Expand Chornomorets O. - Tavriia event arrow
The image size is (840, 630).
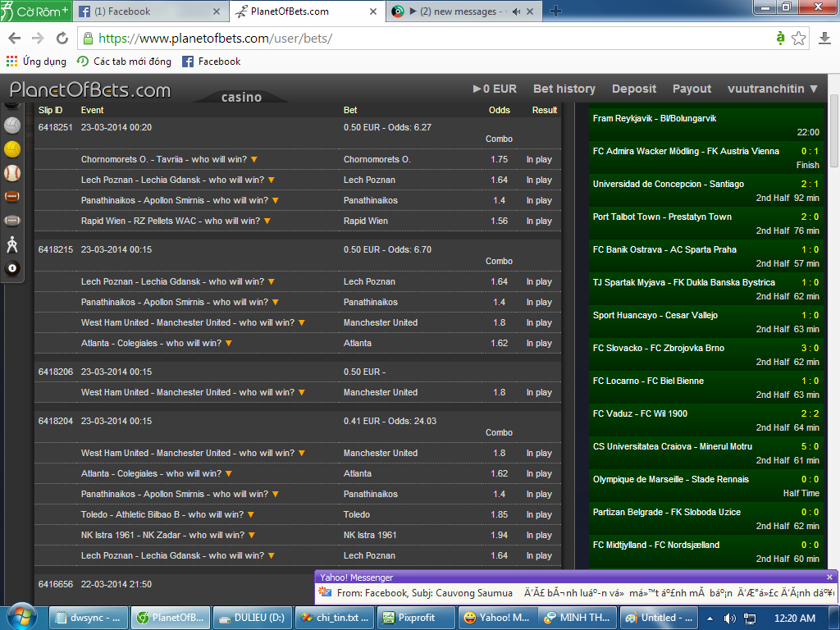tap(254, 160)
